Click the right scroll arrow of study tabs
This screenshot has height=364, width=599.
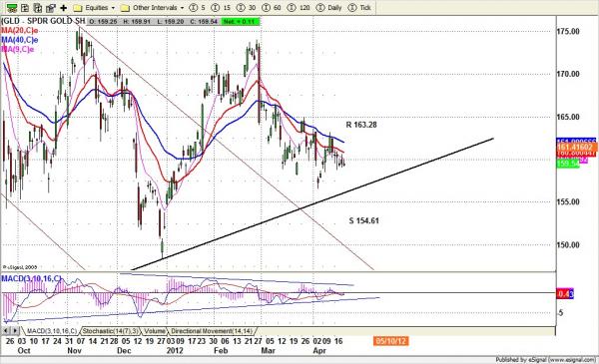coord(15,330)
